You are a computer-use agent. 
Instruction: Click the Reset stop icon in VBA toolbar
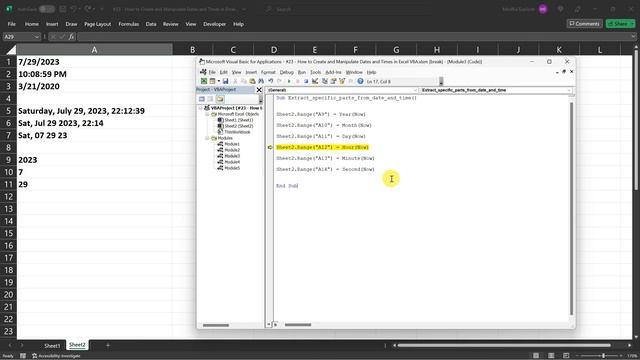pos(306,81)
